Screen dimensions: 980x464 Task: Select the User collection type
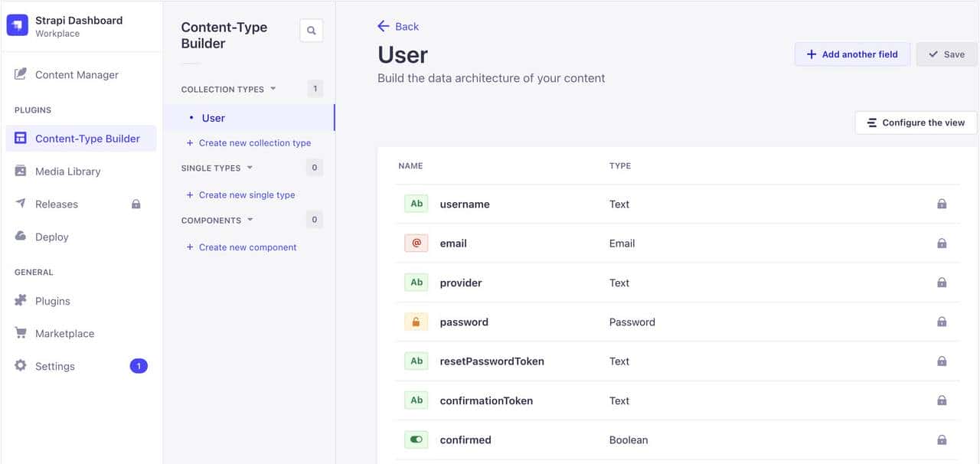pos(213,117)
